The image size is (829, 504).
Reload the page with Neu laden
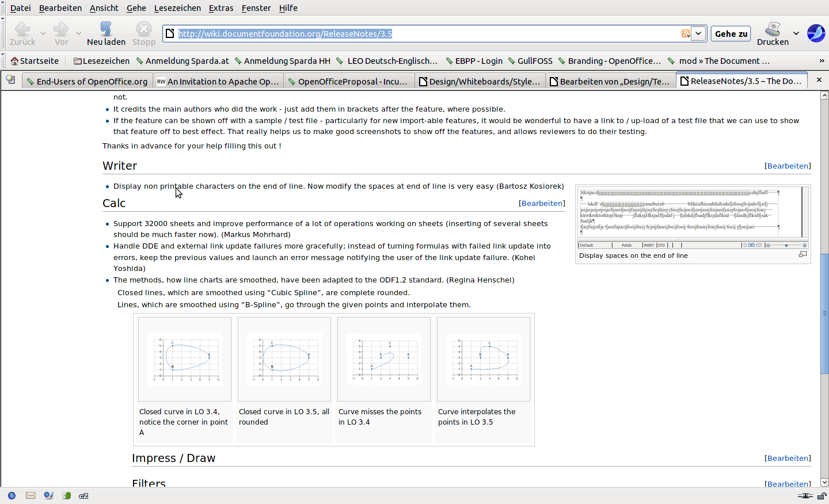(107, 34)
